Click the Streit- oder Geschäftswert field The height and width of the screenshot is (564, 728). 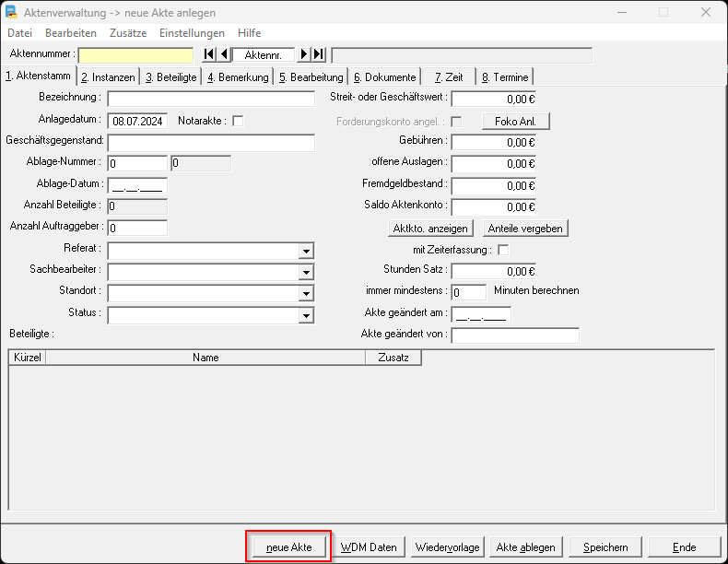[x=494, y=99]
